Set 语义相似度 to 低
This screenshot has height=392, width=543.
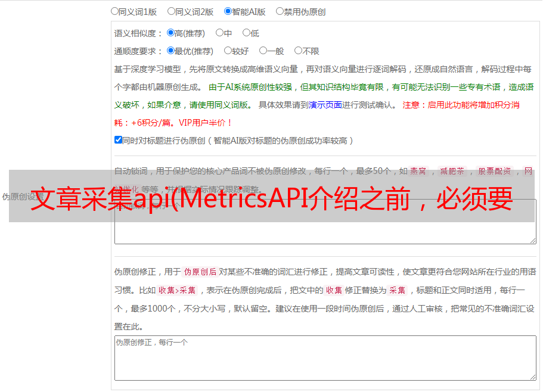[x=246, y=33]
